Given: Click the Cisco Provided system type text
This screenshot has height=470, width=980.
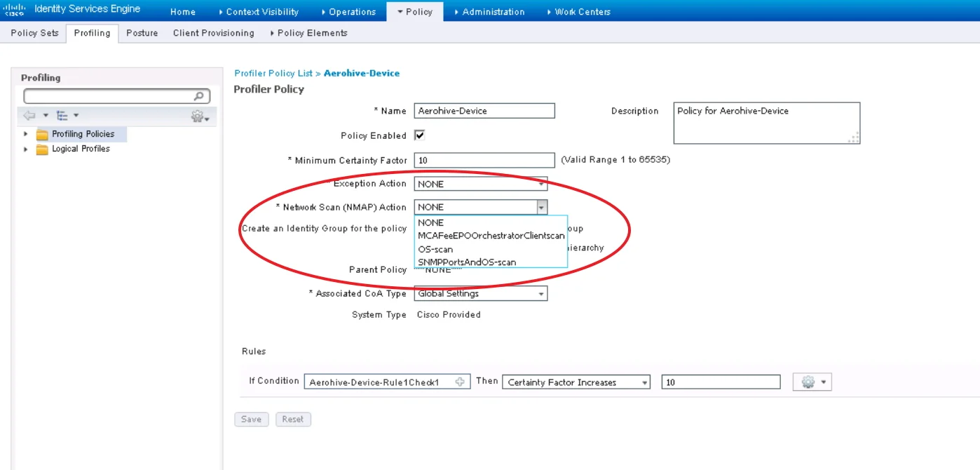Looking at the screenshot, I should click(x=449, y=315).
